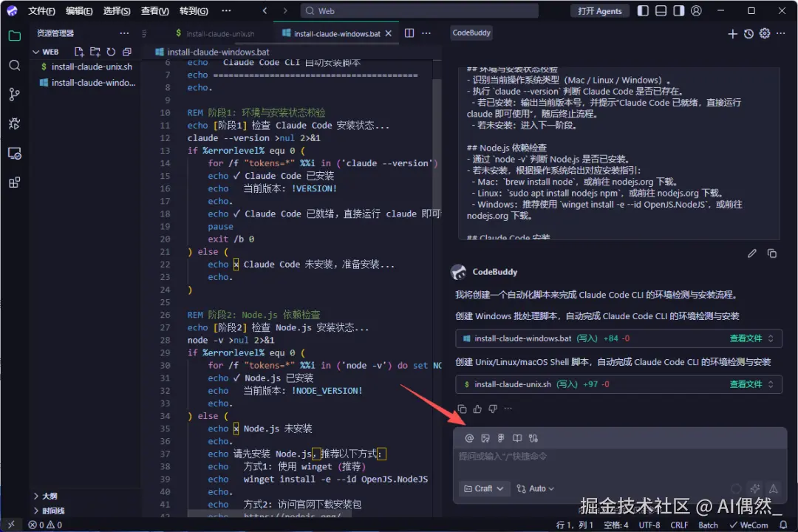Close install-claude-windows.bat tab
Screen dimensions: 798x532
[389, 33]
